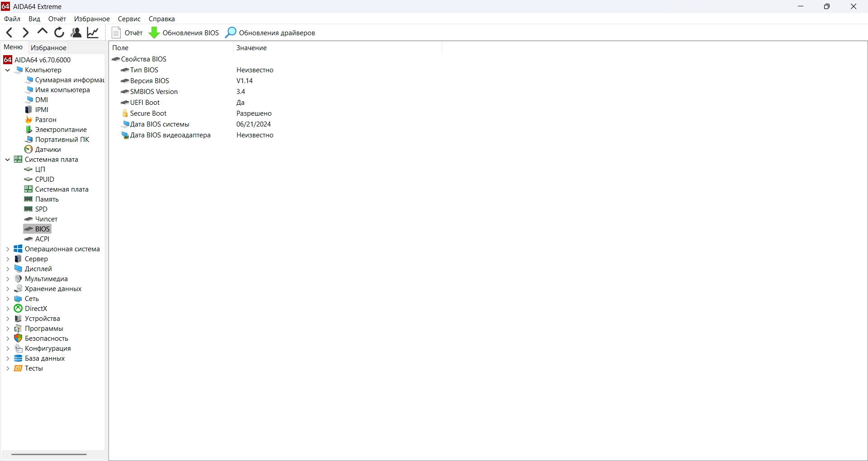Click the Конфигурация settings icon
868x461 pixels.
click(x=18, y=348)
